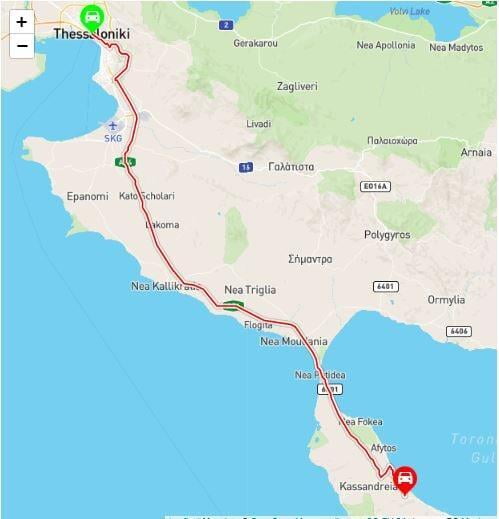Zoom out with the minus button
This screenshot has height=519, width=499.
22,46
